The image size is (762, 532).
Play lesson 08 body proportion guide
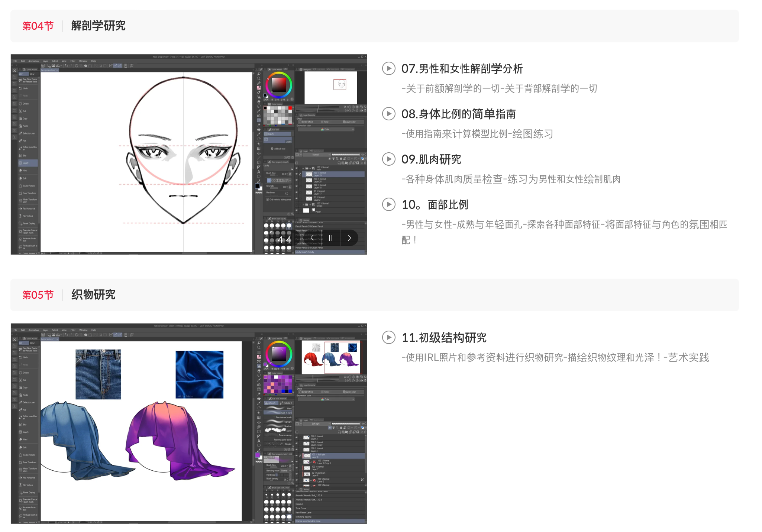coord(389,114)
